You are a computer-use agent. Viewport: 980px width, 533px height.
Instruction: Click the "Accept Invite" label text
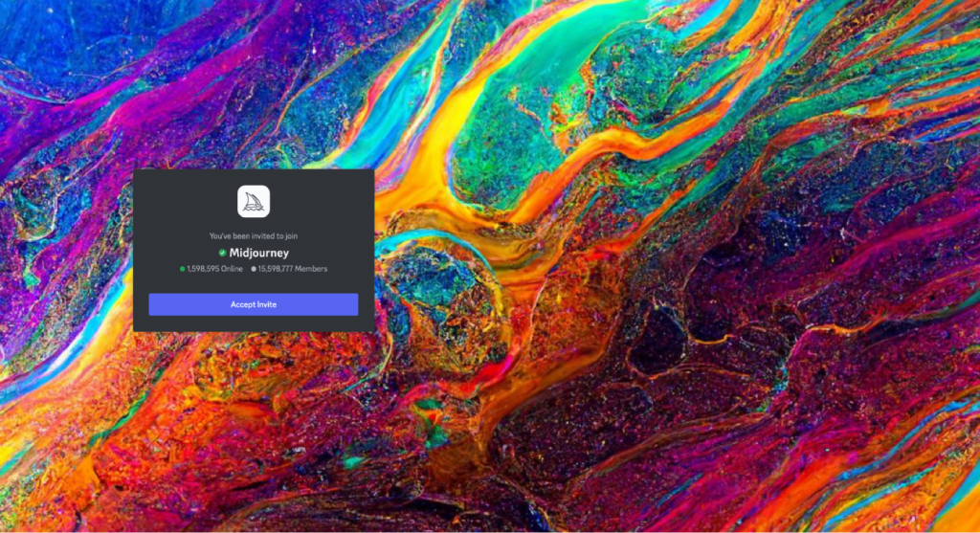coord(253,304)
